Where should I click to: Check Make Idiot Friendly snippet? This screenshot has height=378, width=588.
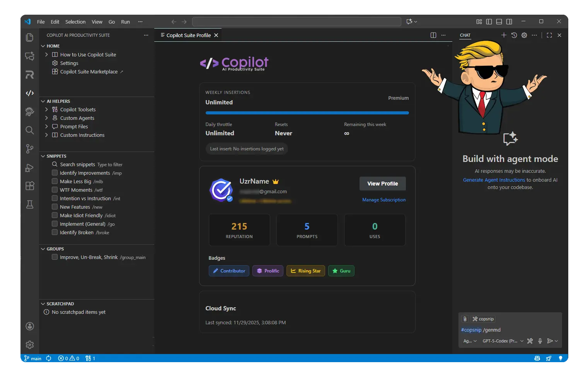(x=55, y=215)
